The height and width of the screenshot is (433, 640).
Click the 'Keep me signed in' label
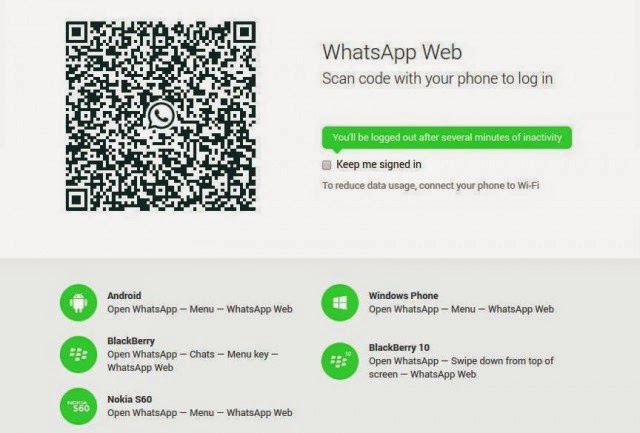pos(379,164)
